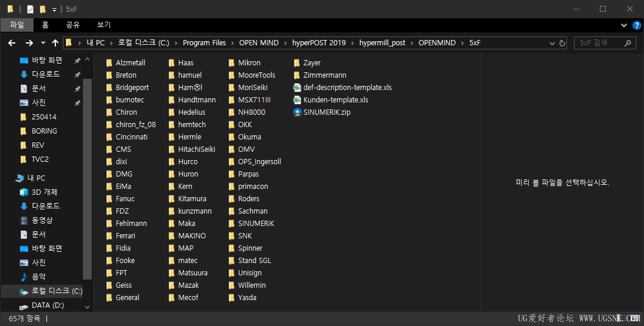644x326 pixels.
Task: Go up one folder level arrow
Action: pos(55,43)
